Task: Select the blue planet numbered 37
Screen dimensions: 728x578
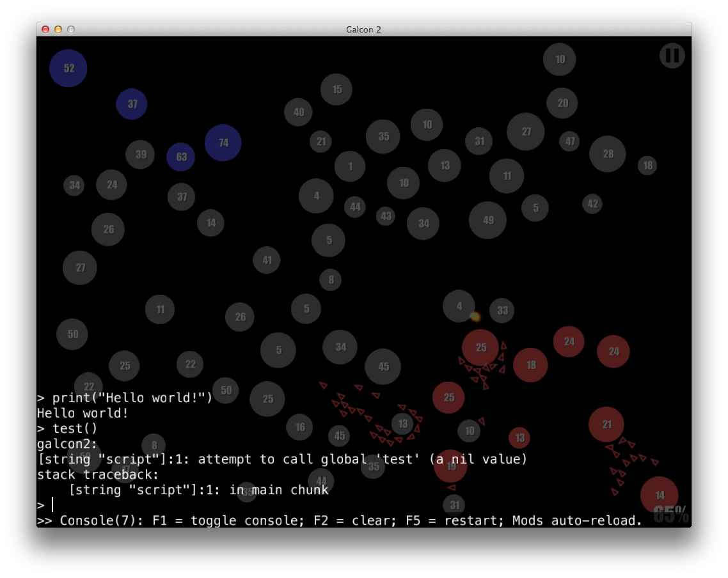Action: click(x=132, y=104)
